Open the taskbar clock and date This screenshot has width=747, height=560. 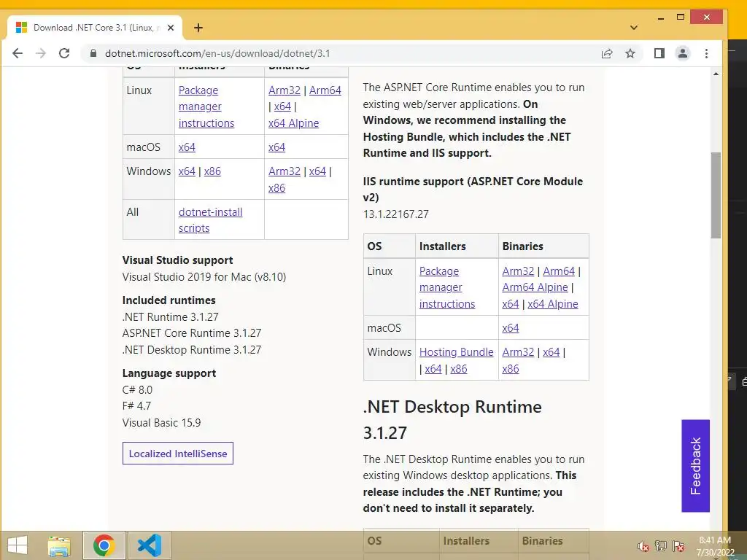point(715,546)
